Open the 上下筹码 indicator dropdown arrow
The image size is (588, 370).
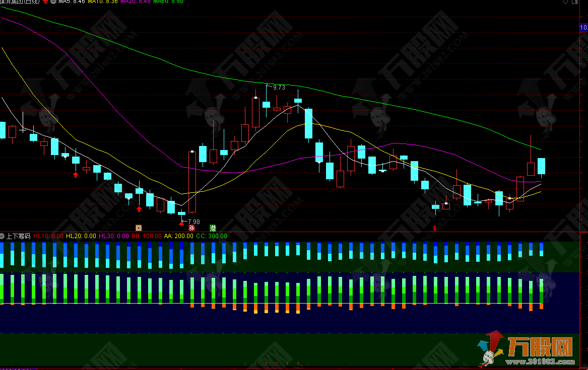(2, 236)
